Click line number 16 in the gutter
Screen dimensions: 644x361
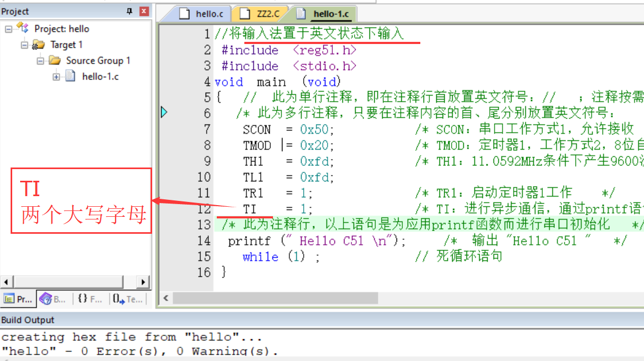pos(204,273)
